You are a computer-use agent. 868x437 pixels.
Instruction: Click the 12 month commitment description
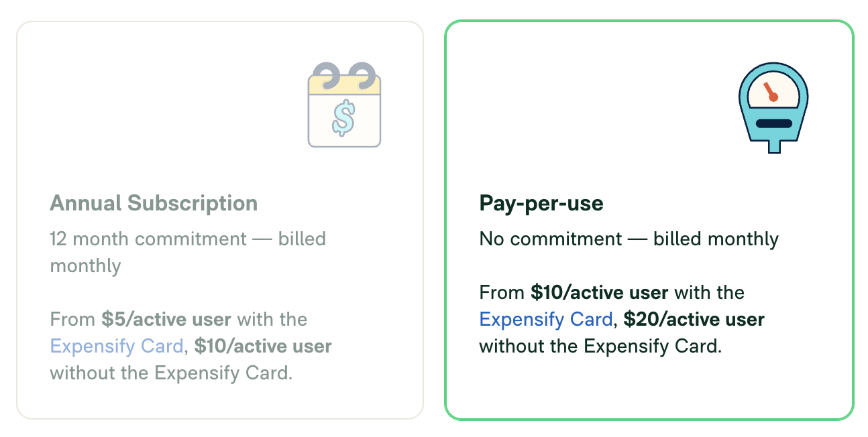point(188,252)
